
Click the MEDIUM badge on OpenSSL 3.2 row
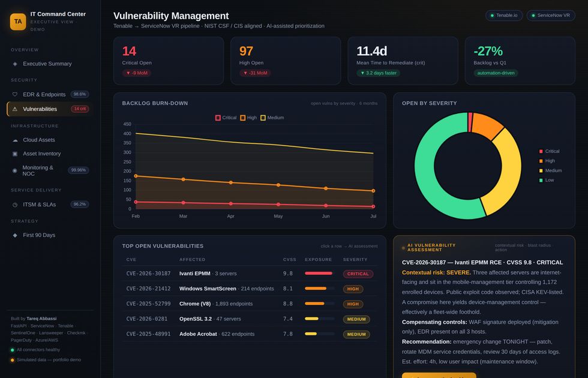click(356, 319)
